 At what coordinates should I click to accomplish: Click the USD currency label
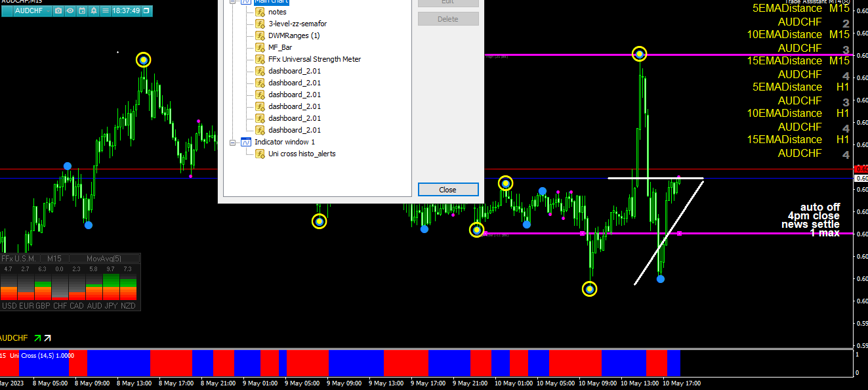click(9, 306)
